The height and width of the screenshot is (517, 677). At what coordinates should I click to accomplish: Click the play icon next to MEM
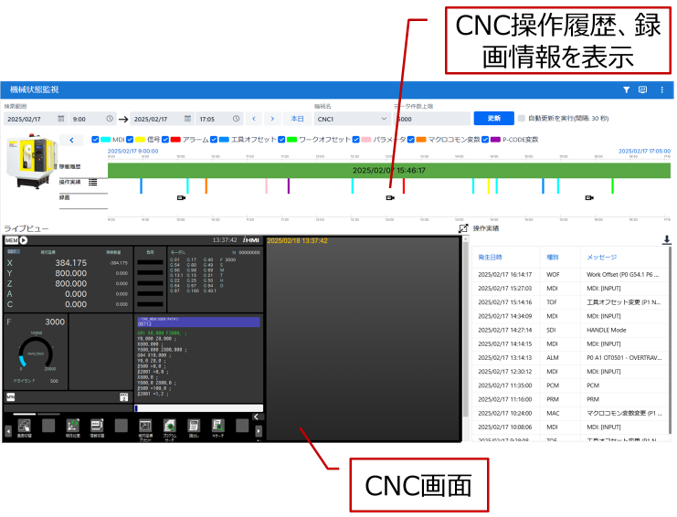point(23,240)
